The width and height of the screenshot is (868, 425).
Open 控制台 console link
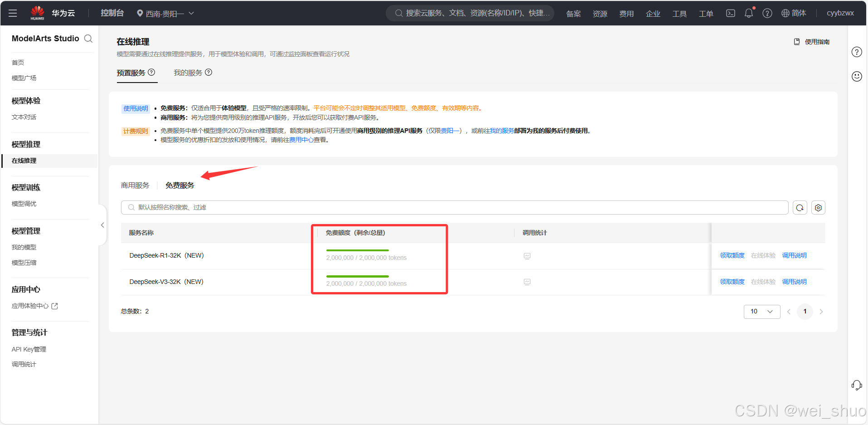coord(112,13)
